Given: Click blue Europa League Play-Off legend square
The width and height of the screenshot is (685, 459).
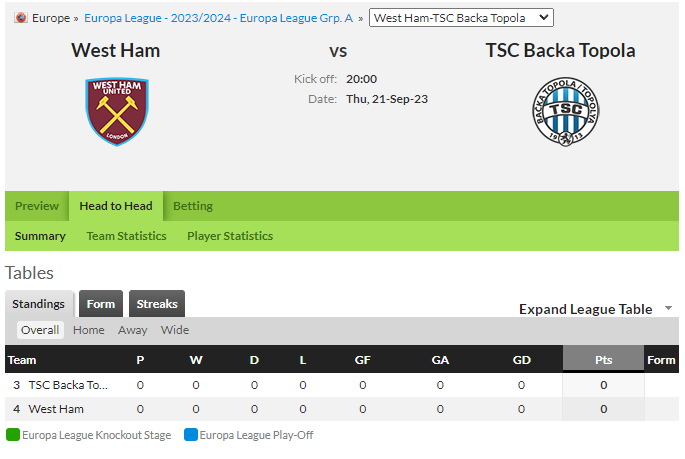Looking at the screenshot, I should point(191,435).
